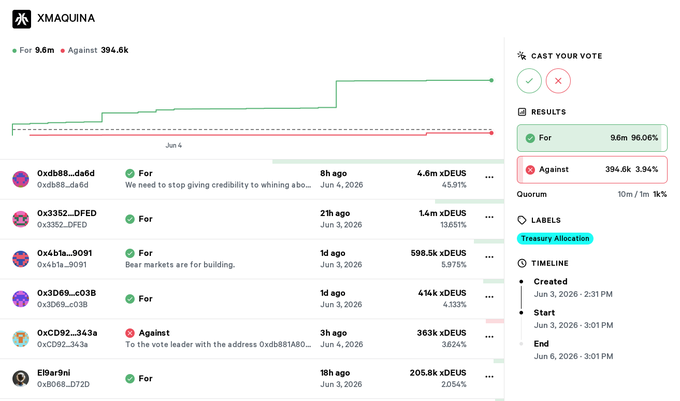Select the Against result bar

[592, 170]
